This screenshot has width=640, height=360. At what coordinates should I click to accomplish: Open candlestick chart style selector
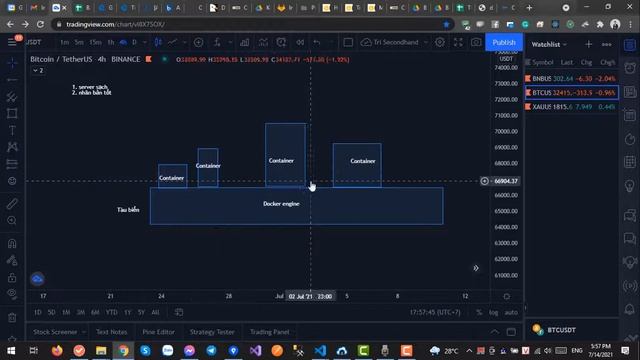point(158,42)
